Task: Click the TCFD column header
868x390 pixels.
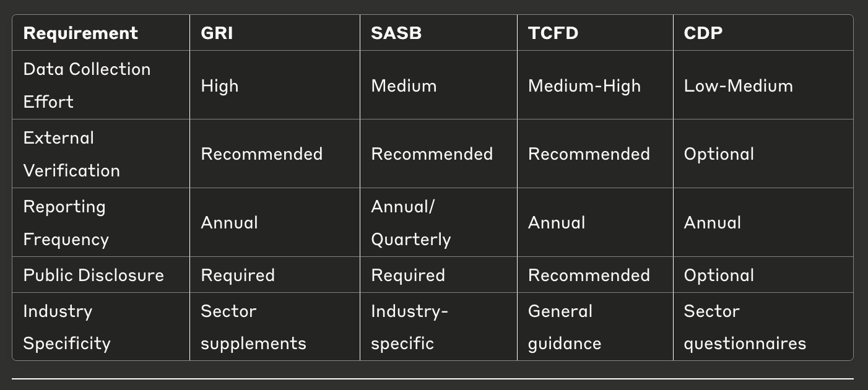Action: click(553, 33)
